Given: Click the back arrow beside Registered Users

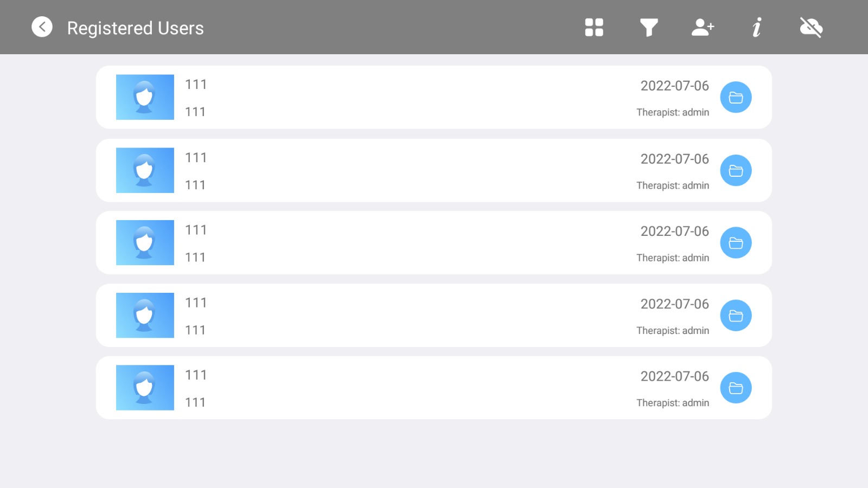Looking at the screenshot, I should coord(42,27).
